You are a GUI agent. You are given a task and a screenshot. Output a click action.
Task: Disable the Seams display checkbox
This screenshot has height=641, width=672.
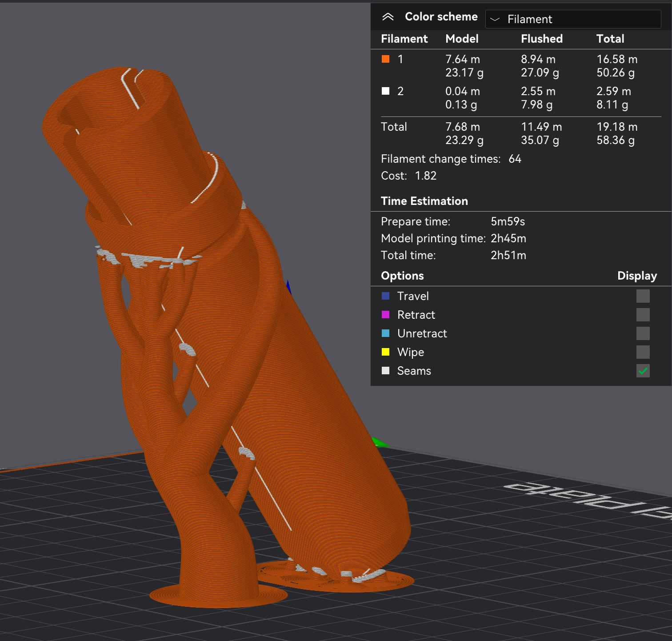(x=643, y=371)
